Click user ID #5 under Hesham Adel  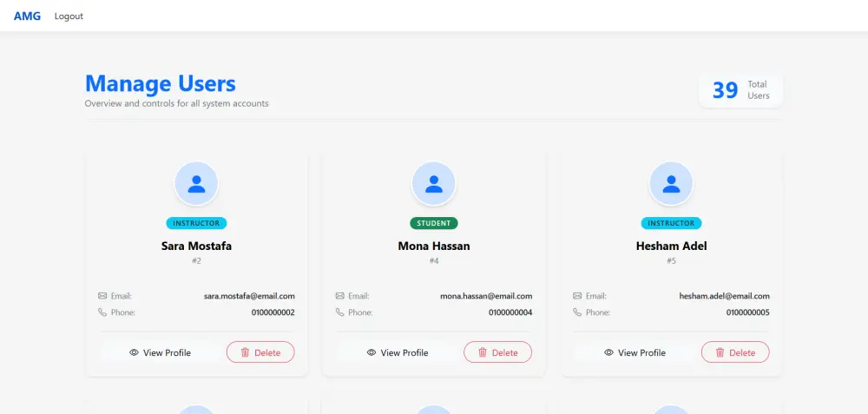tap(672, 260)
